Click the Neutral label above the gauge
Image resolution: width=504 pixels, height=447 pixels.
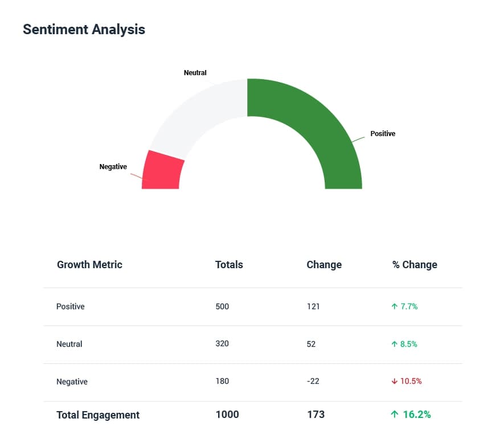point(195,72)
